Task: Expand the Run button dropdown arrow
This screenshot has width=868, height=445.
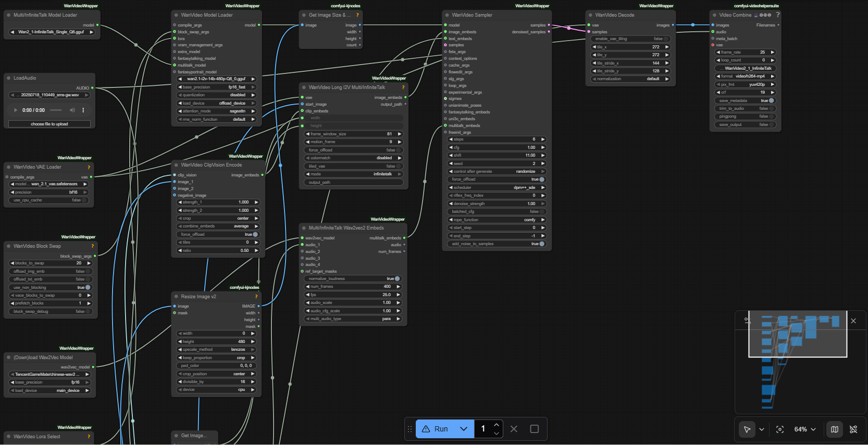Action: pos(464,429)
